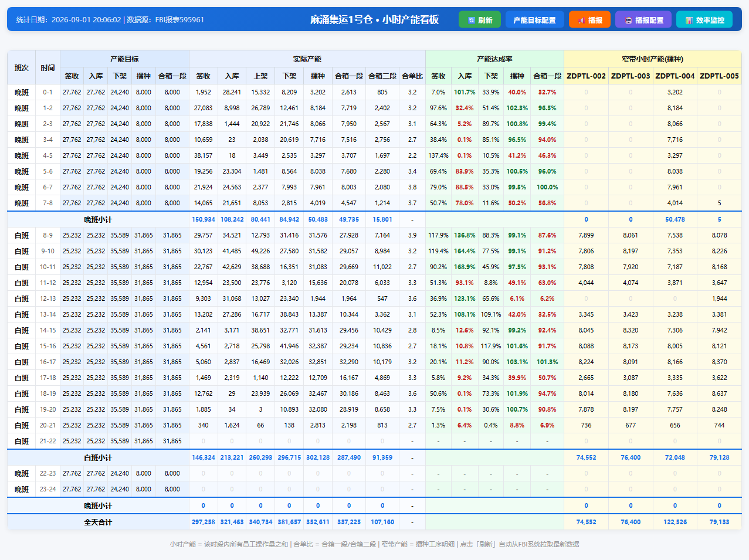The width and height of the screenshot is (749, 560).
Task: Click the bar chart icon on 效率监控
Action: coord(689,20)
